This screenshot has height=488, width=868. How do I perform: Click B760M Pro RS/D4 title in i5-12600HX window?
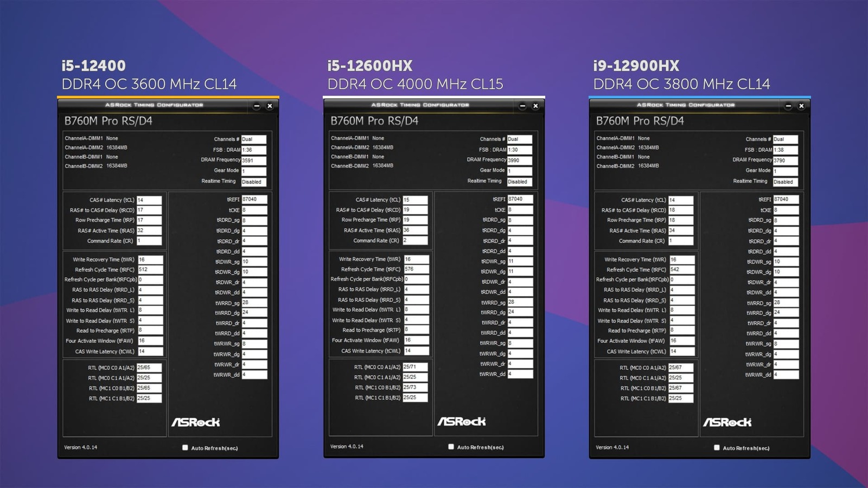[x=374, y=121]
